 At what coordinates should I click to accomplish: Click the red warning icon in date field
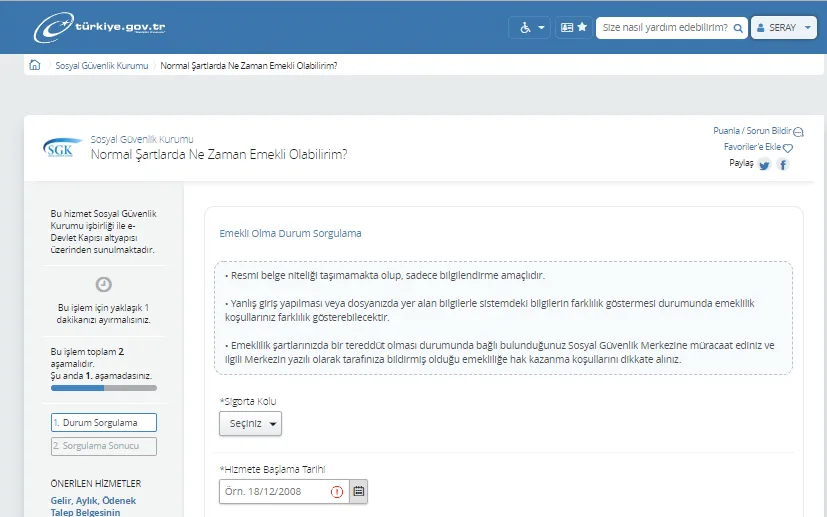(337, 492)
